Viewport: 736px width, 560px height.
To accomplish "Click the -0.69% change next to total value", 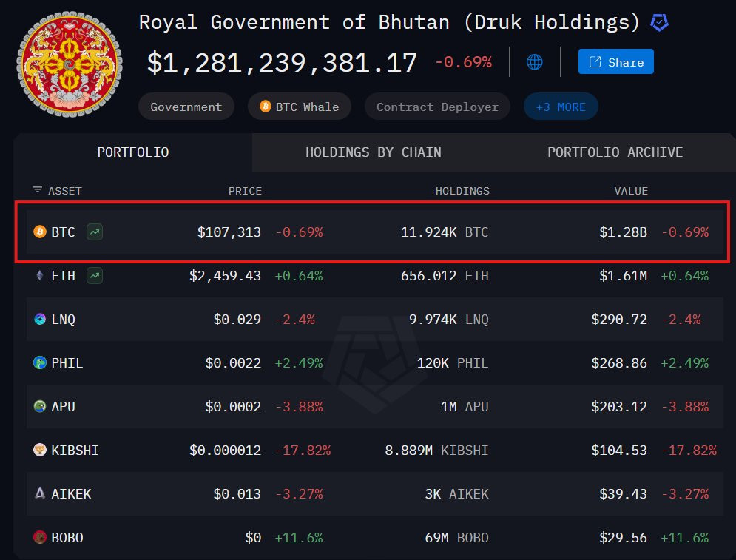I will tap(463, 62).
